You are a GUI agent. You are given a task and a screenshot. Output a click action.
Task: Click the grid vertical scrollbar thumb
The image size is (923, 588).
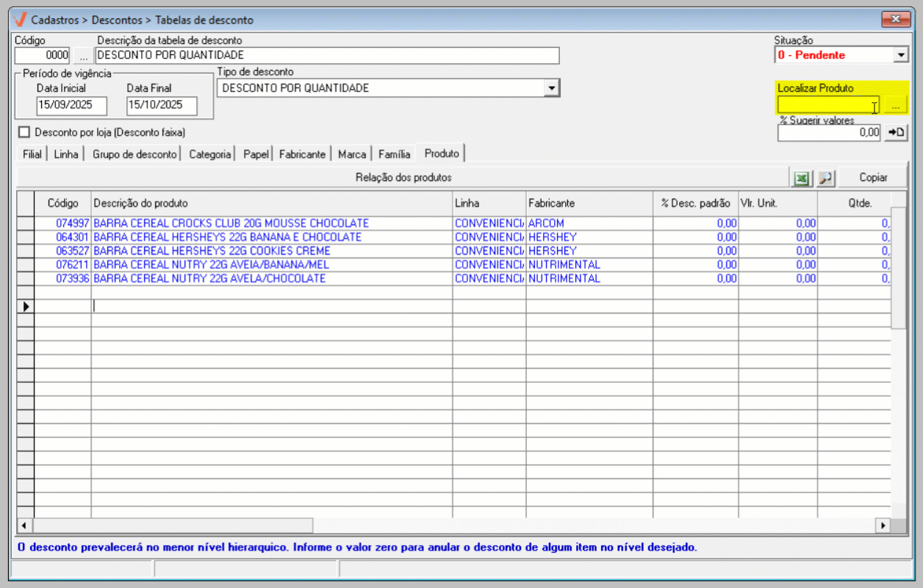pos(899,268)
